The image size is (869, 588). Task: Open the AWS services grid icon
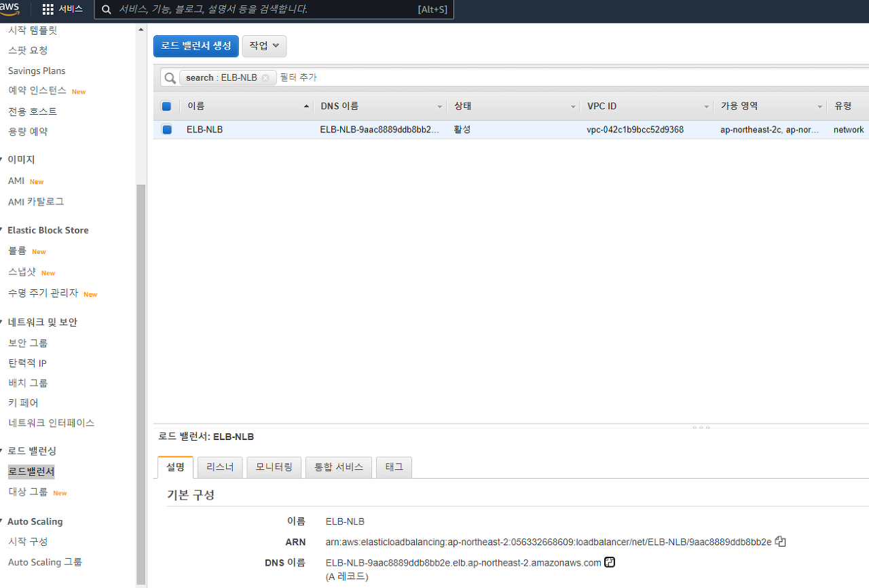point(48,10)
